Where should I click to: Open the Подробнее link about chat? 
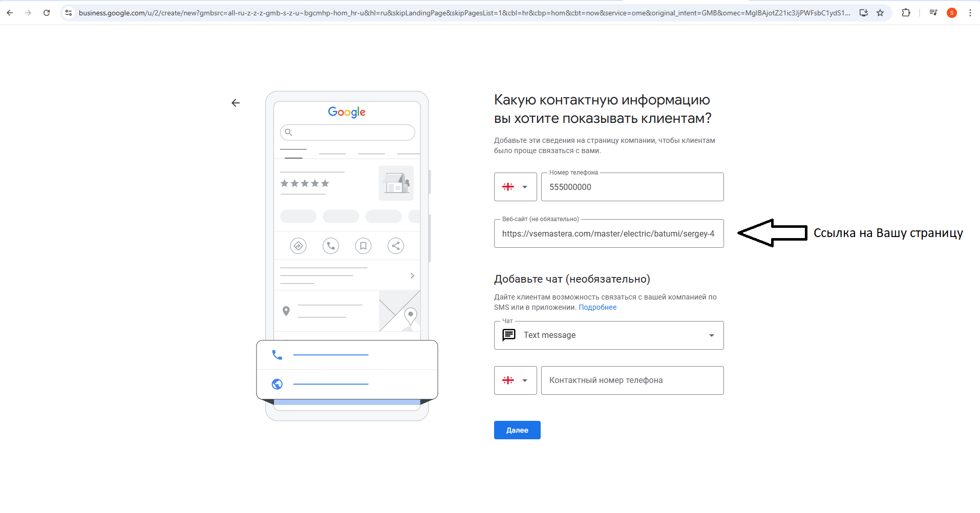[598, 307]
